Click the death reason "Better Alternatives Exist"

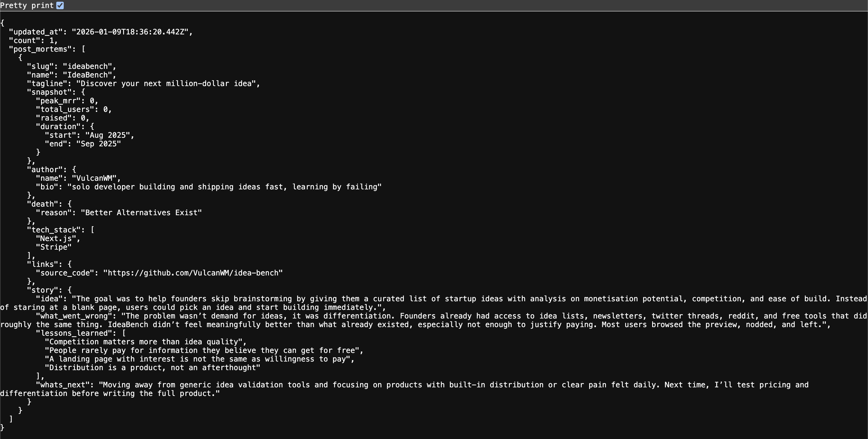[x=141, y=213]
